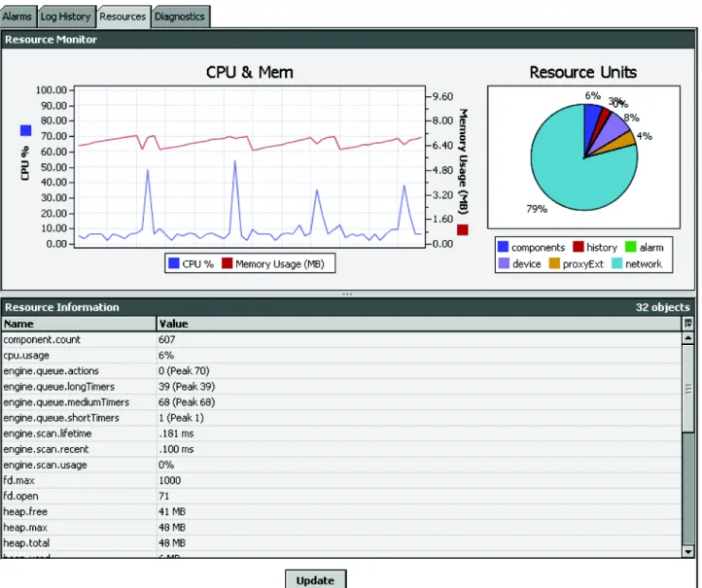Click the red history legend swatch
The image size is (702, 588).
[x=578, y=247]
